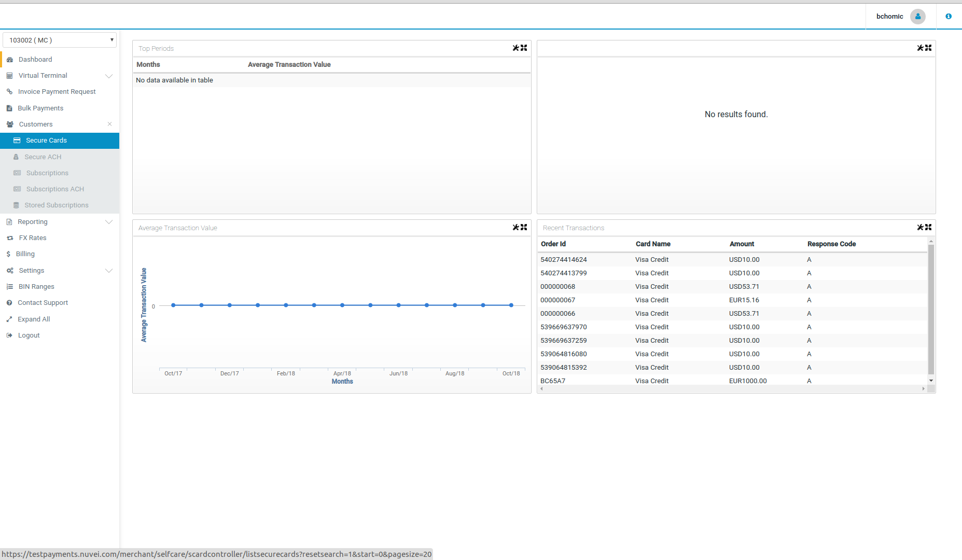Open wrench settings of the Average Transaction Value panel
Screen dimensions: 962x560
point(515,227)
